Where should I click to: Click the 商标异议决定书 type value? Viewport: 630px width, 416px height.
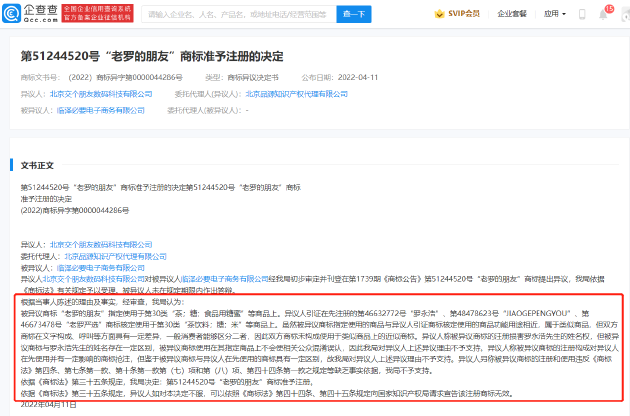pyautogui.click(x=253, y=77)
